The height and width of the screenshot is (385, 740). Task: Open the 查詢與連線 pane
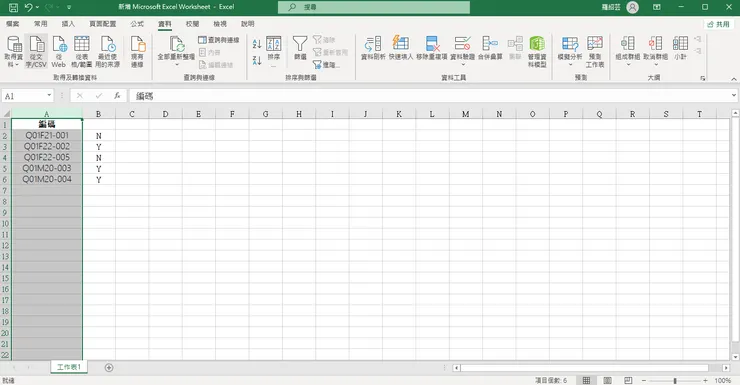coord(219,40)
